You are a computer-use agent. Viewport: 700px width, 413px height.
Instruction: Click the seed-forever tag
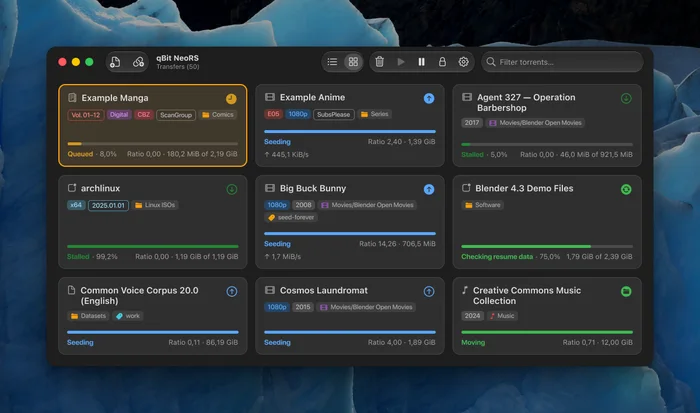(291, 217)
